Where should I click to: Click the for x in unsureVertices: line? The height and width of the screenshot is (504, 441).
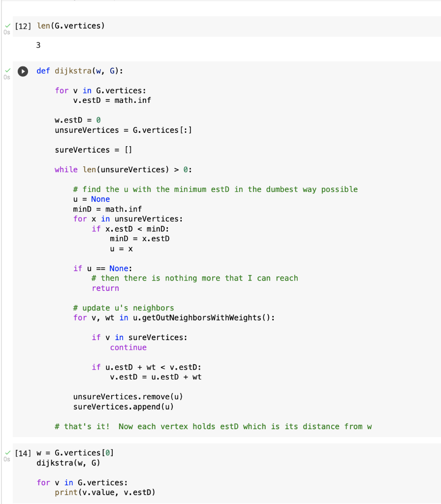(x=128, y=219)
